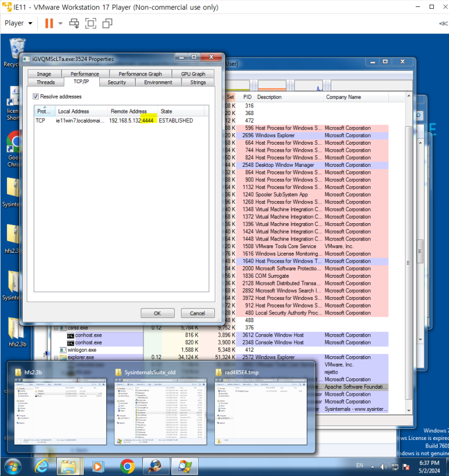Click the system clock showing 6:37 PM
Screen dimensions: 449x476
(429, 467)
